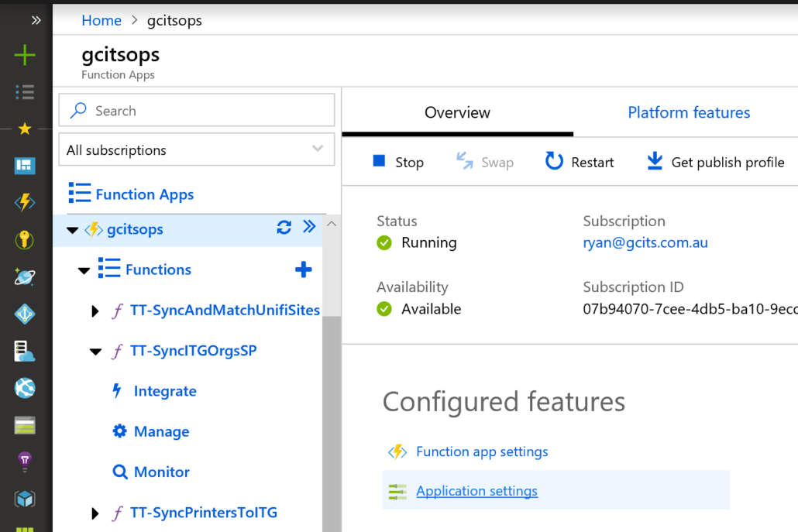Open All services list icon in sidebar
Screen dimensions: 798x532
25,92
